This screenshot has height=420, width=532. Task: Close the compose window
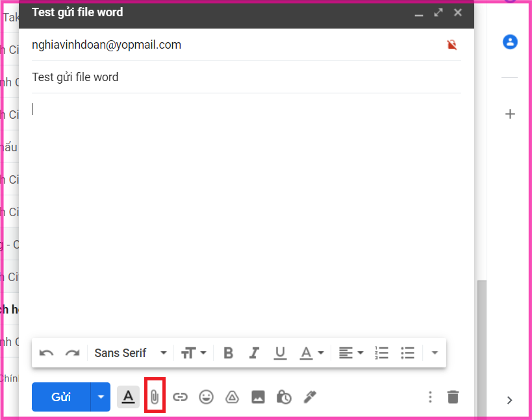458,12
